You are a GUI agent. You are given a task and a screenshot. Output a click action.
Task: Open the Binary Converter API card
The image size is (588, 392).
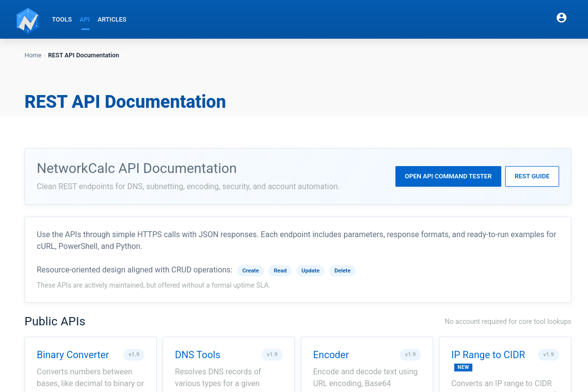73,355
